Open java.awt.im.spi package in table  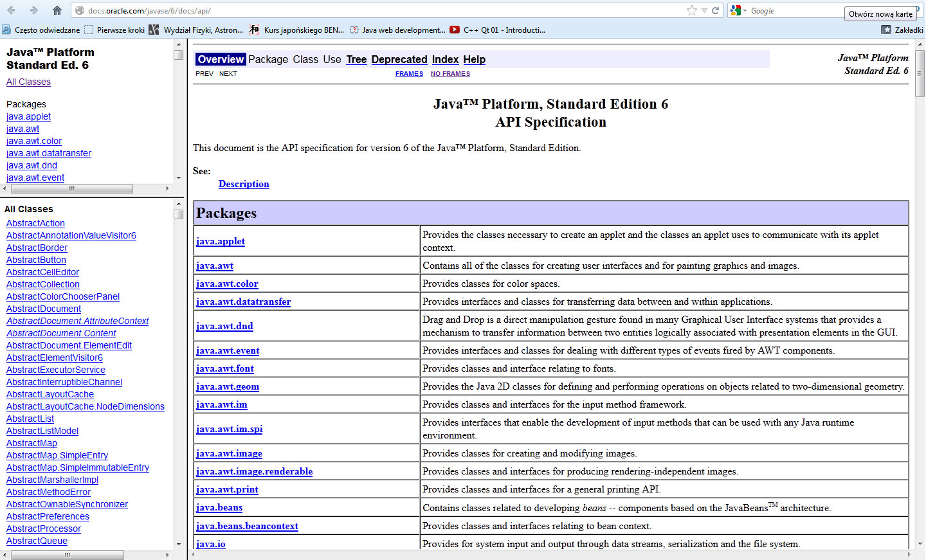[229, 429]
